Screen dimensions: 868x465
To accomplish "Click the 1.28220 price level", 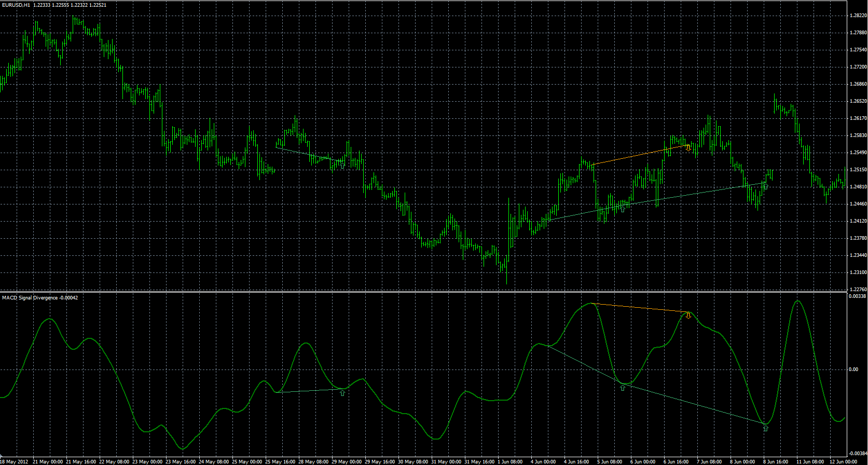I will 858,16.
